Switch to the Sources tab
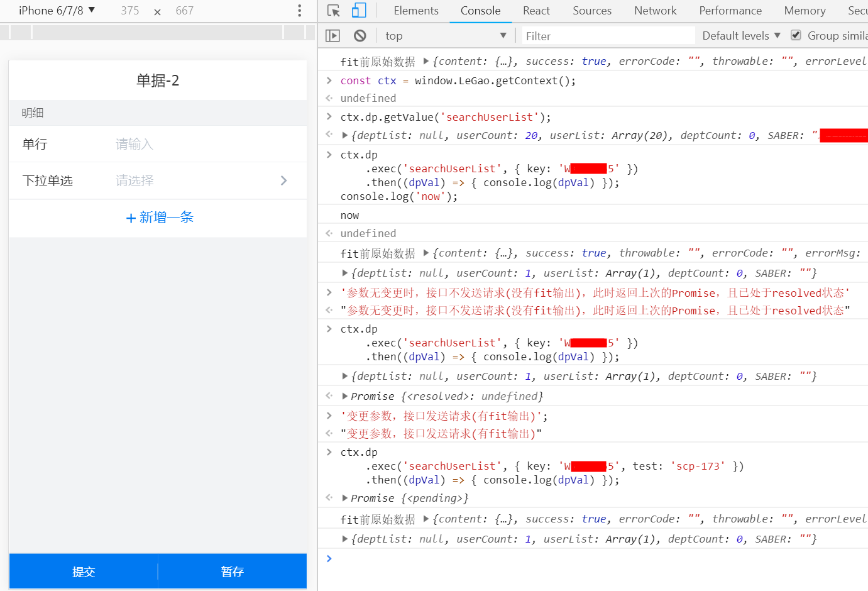This screenshot has height=591, width=868. point(592,11)
